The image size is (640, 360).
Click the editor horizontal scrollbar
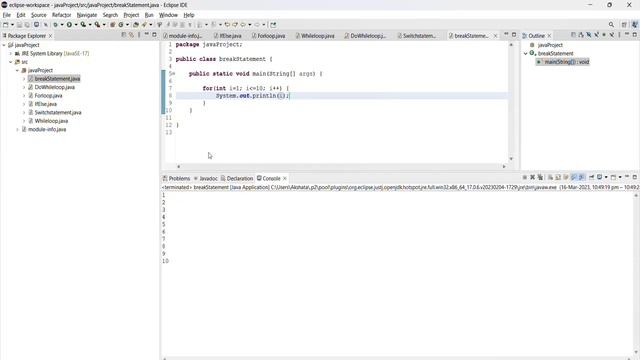(341, 167)
